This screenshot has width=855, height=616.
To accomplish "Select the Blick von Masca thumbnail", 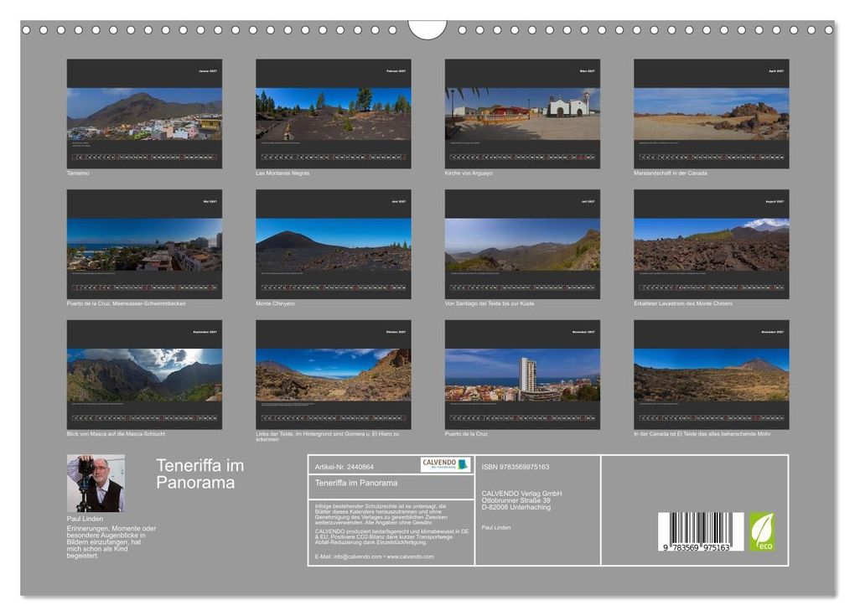I will [144, 375].
